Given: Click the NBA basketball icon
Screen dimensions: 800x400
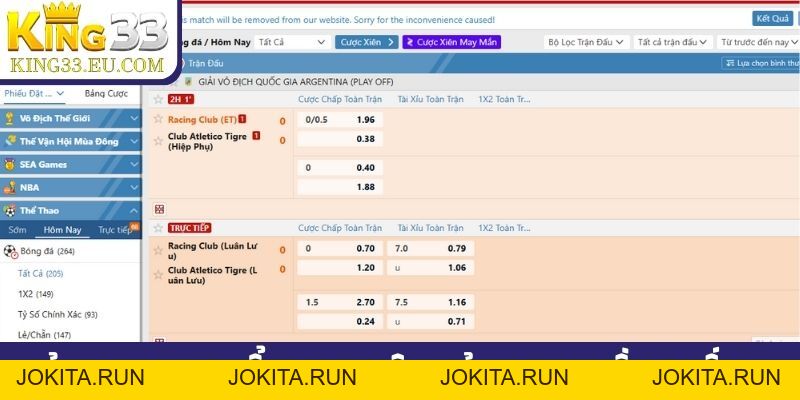Looking at the screenshot, I should (9, 187).
